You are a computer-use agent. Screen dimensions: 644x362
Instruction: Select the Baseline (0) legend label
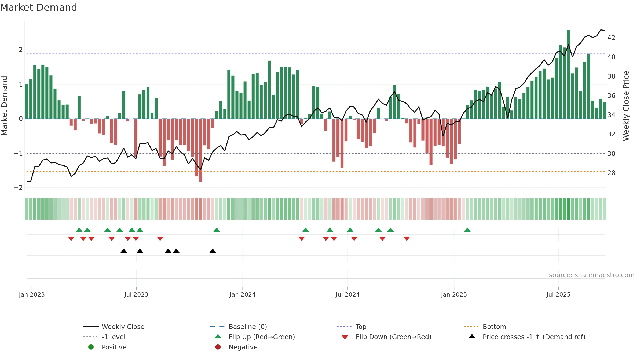click(248, 327)
